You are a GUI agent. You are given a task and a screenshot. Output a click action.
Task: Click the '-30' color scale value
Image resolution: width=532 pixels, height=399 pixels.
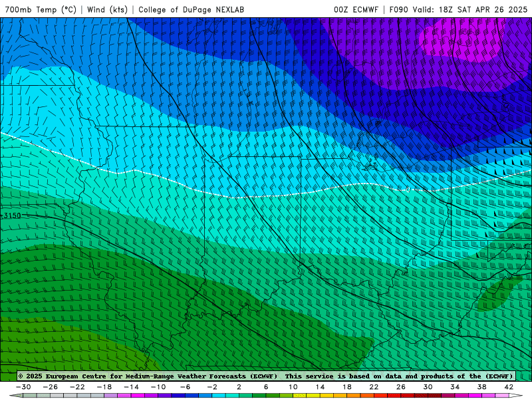[23, 387]
